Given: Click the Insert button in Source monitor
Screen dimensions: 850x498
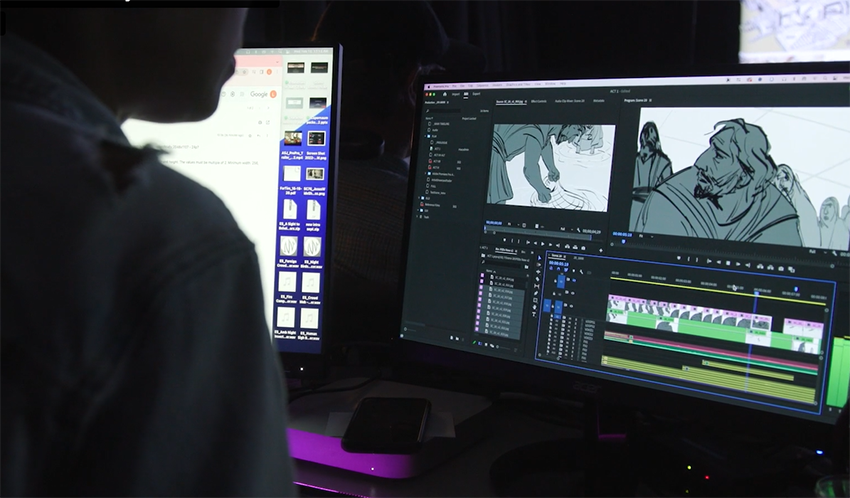Looking at the screenshot, I should 567,247.
